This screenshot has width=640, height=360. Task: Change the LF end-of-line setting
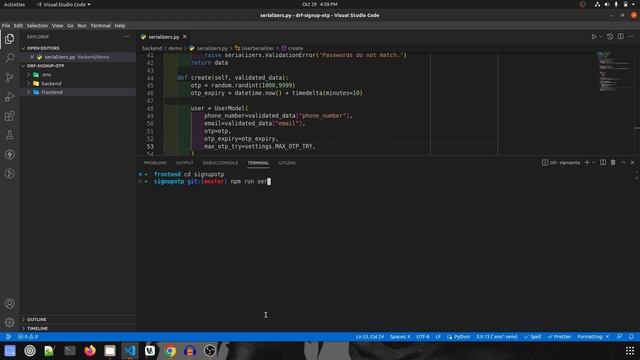pos(438,337)
